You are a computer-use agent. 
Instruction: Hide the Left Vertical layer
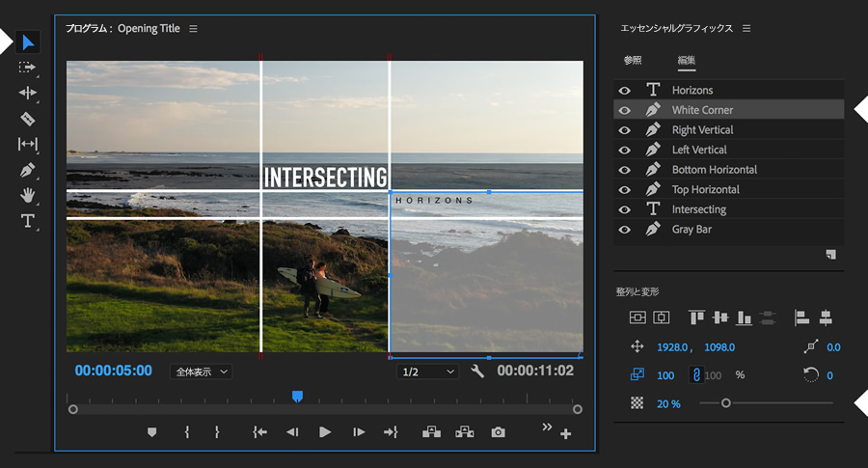(x=624, y=151)
